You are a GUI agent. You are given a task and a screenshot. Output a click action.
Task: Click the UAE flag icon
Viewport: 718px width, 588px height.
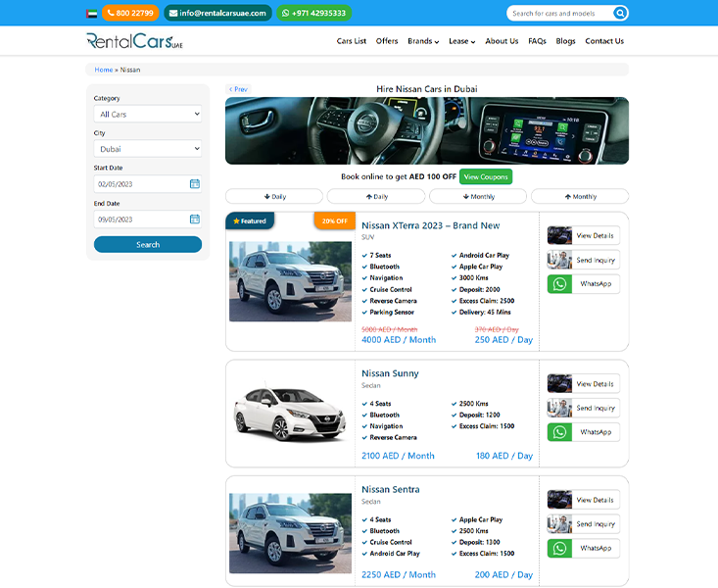(x=91, y=14)
